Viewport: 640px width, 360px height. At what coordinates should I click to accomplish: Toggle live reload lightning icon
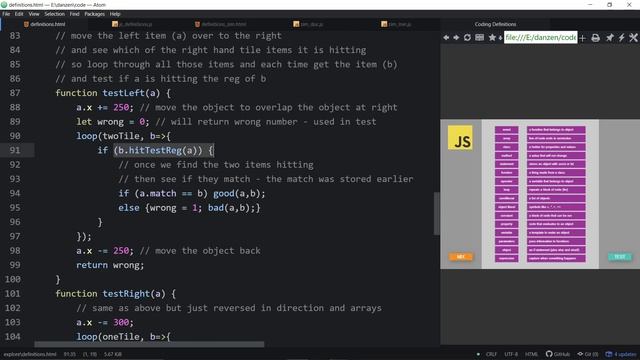[621, 38]
